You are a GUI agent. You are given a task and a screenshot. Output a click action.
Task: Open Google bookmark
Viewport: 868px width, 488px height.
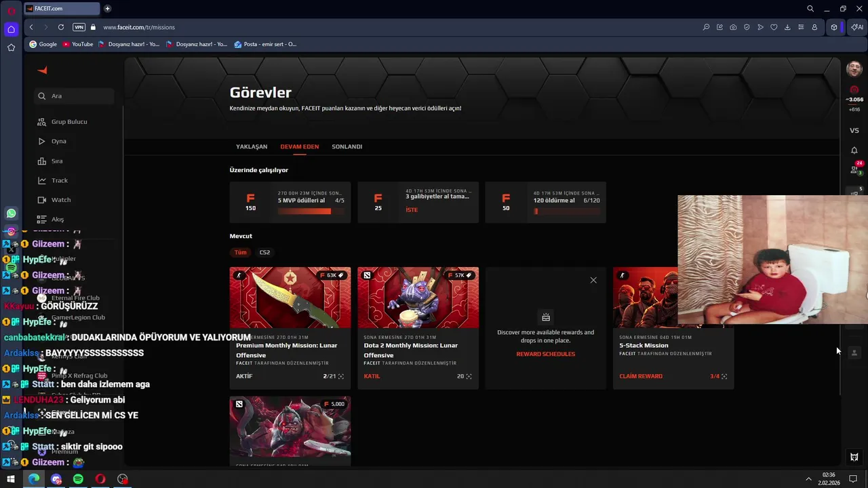(x=43, y=44)
